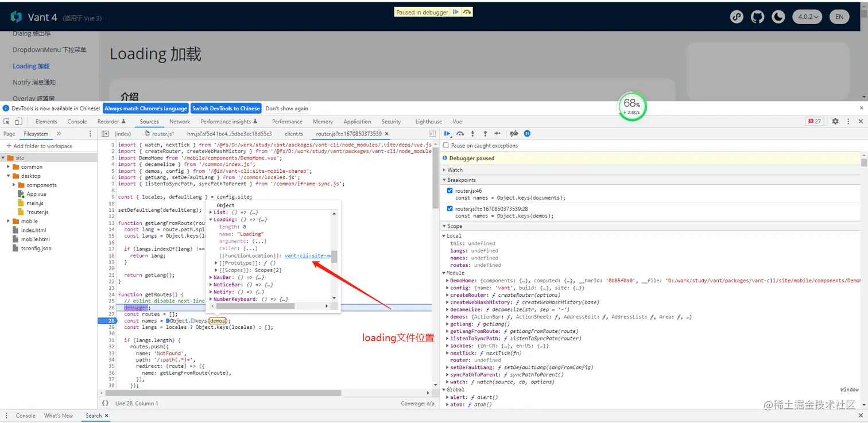
Task: Deactivate breakpoints icon
Action: [514, 133]
